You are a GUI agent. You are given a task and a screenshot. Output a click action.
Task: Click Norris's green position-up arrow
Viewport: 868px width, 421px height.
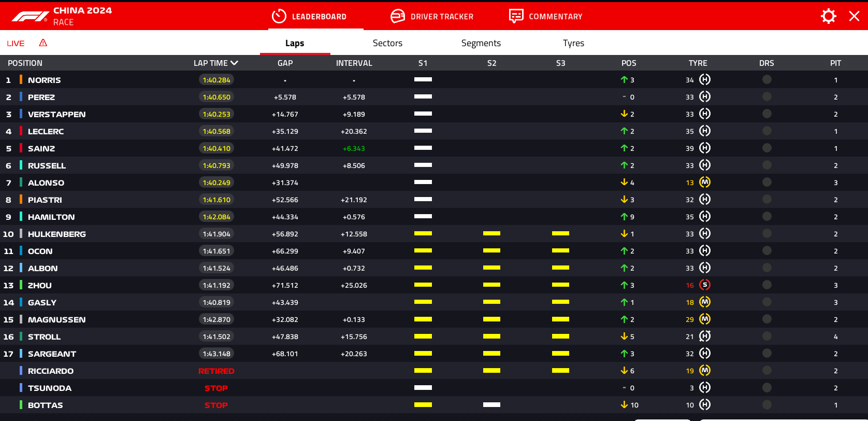click(624, 79)
